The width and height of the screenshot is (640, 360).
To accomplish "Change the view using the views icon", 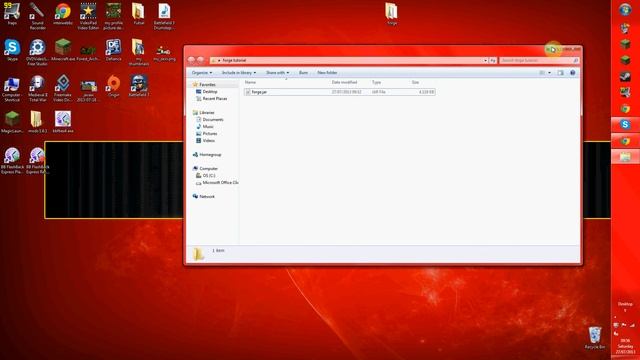I will click(x=542, y=73).
